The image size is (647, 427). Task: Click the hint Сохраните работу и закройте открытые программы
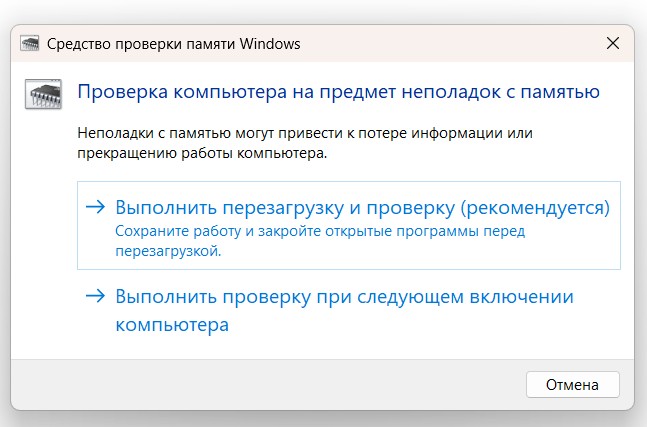point(320,231)
